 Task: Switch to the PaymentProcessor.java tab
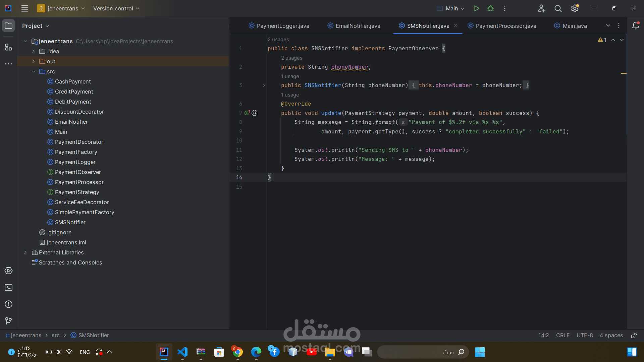click(505, 26)
